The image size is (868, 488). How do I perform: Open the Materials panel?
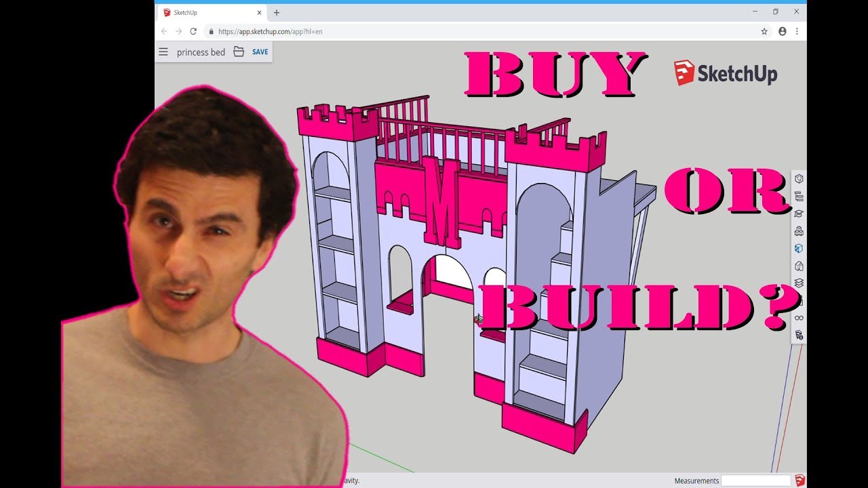pyautogui.click(x=799, y=248)
